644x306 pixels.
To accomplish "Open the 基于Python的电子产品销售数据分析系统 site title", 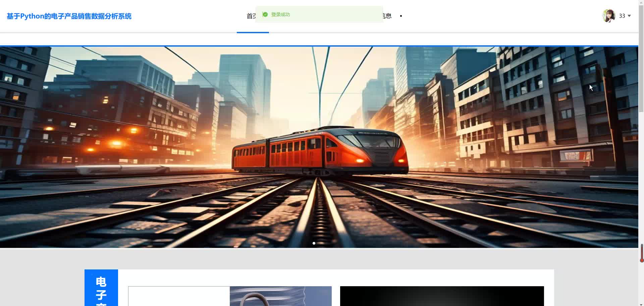I will pos(69,16).
